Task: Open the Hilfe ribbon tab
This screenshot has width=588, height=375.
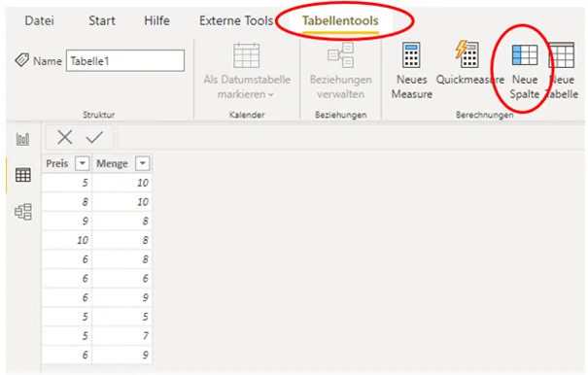Action: click(156, 20)
